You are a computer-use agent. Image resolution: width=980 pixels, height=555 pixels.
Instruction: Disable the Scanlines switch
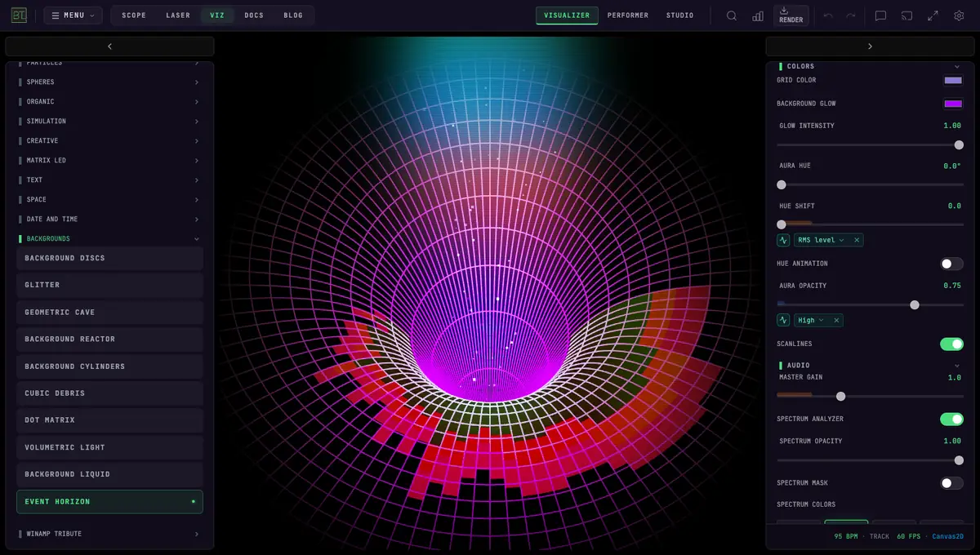951,344
